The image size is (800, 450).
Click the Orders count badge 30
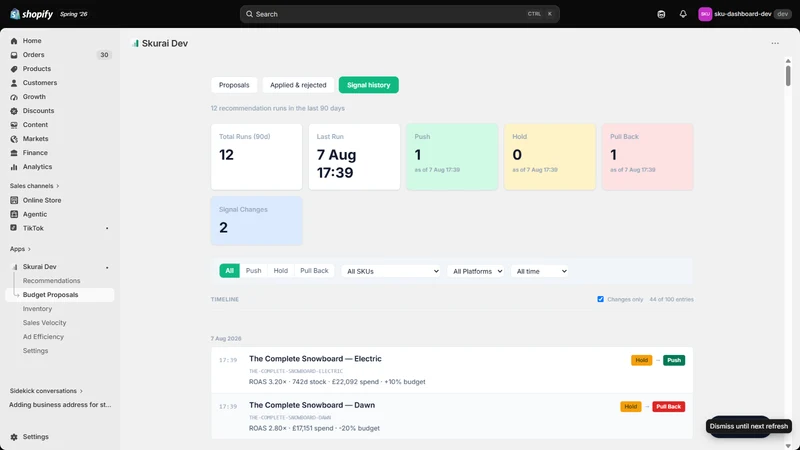[x=104, y=55]
